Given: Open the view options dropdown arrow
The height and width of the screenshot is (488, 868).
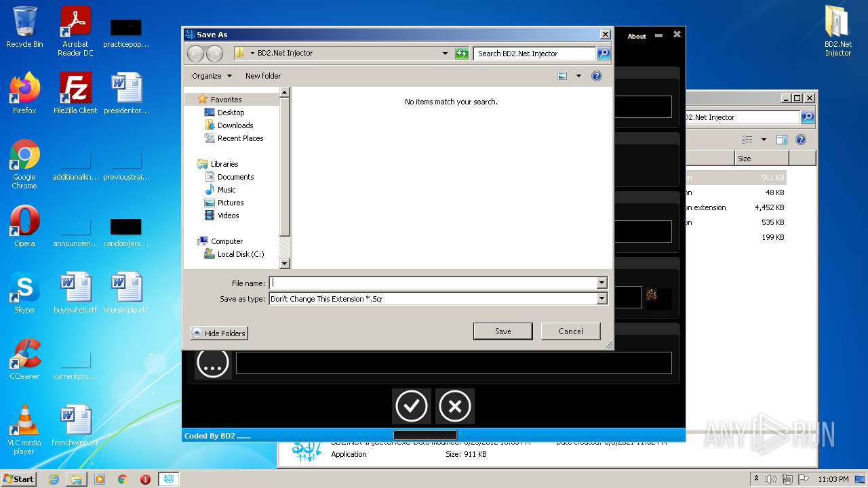Looking at the screenshot, I should tap(578, 76).
